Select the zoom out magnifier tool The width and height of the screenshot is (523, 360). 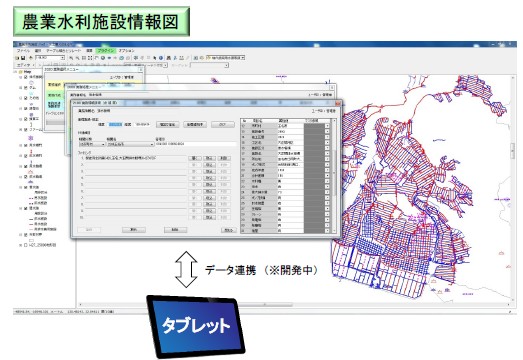pos(78,58)
